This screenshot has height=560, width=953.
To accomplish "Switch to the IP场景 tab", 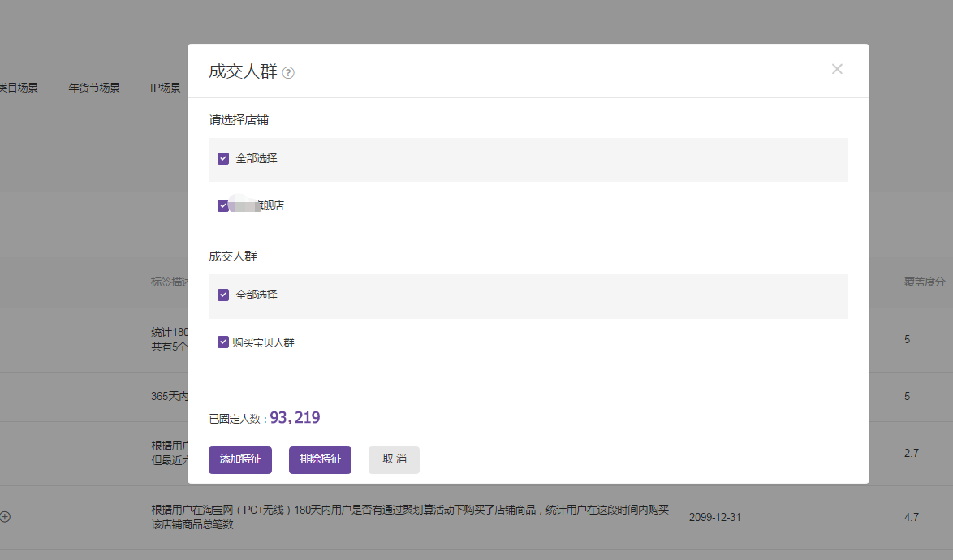I will pyautogui.click(x=166, y=88).
